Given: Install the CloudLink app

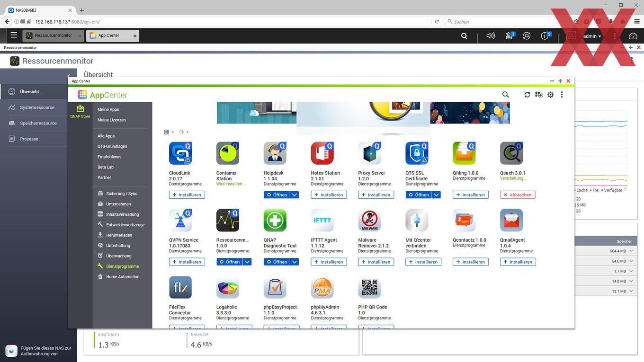Looking at the screenshot, I should pyautogui.click(x=187, y=195).
